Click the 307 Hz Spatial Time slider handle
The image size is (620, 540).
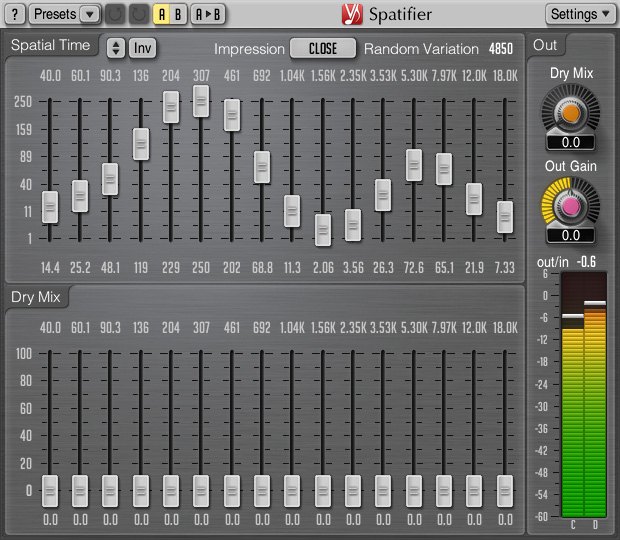tap(201, 100)
